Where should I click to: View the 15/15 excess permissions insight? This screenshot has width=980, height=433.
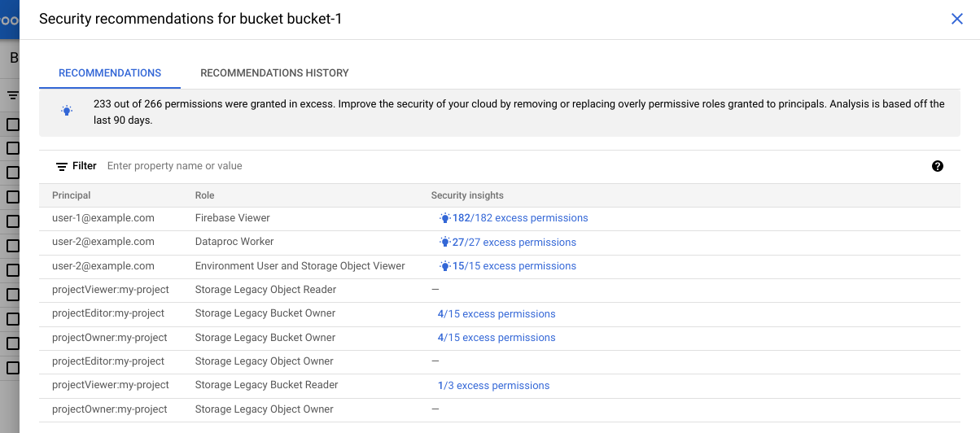pos(514,266)
